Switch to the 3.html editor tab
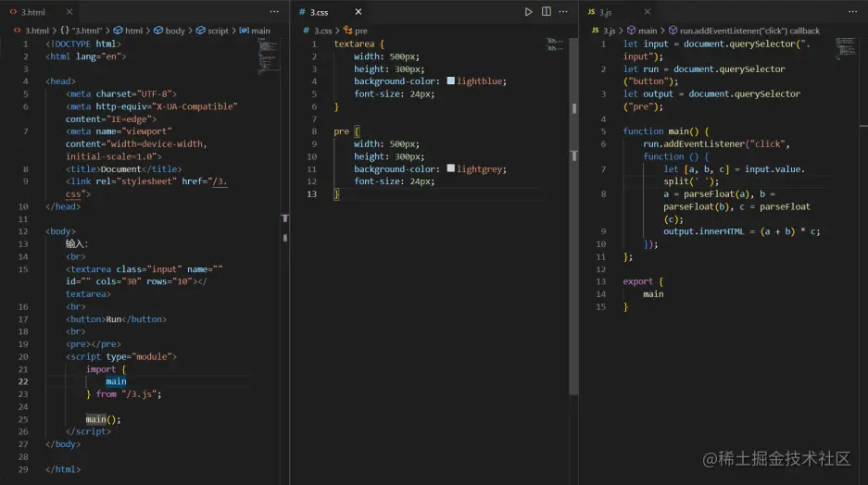The height and width of the screenshot is (485, 868). [x=33, y=12]
